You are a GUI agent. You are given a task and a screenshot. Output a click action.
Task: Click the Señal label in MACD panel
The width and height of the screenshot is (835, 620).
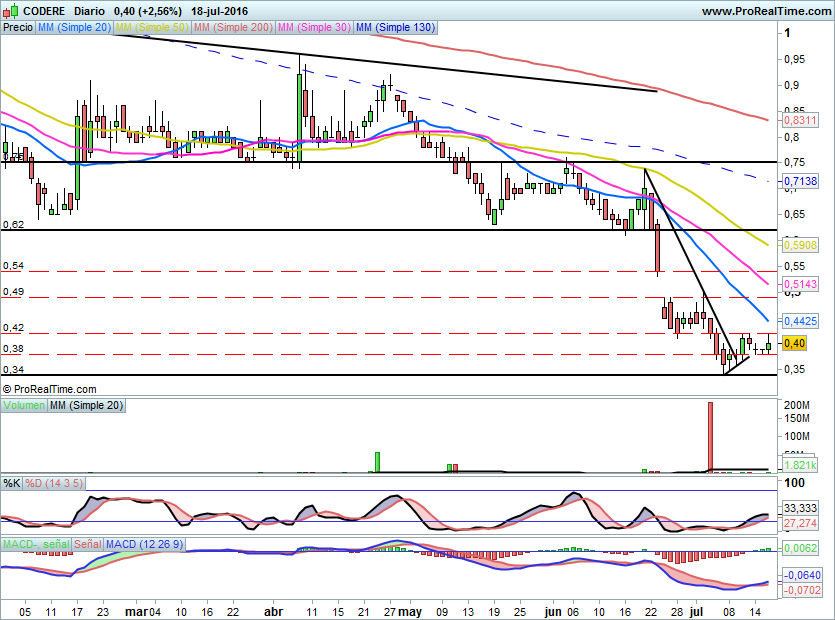pyautogui.click(x=88, y=544)
